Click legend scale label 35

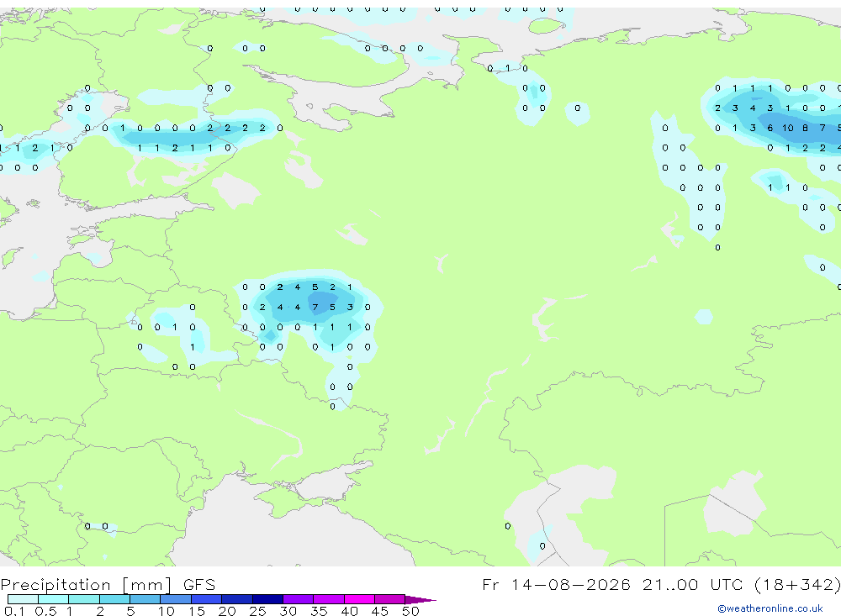tap(319, 611)
